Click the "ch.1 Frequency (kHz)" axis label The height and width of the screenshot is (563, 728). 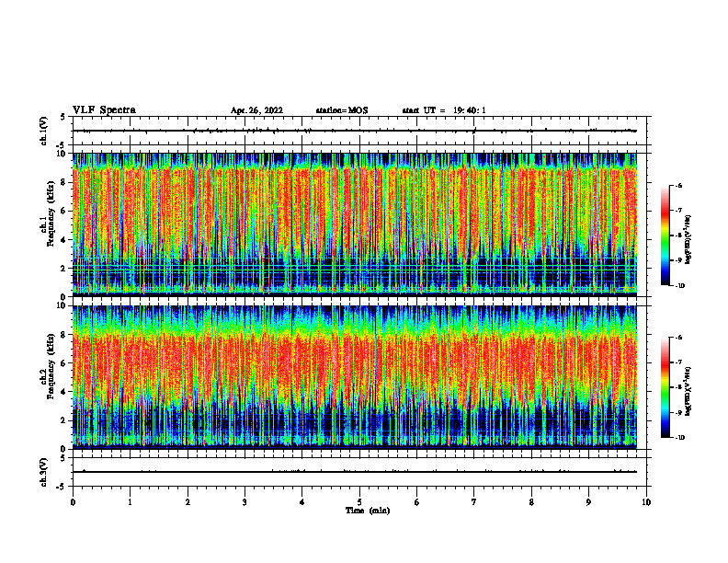(x=48, y=213)
